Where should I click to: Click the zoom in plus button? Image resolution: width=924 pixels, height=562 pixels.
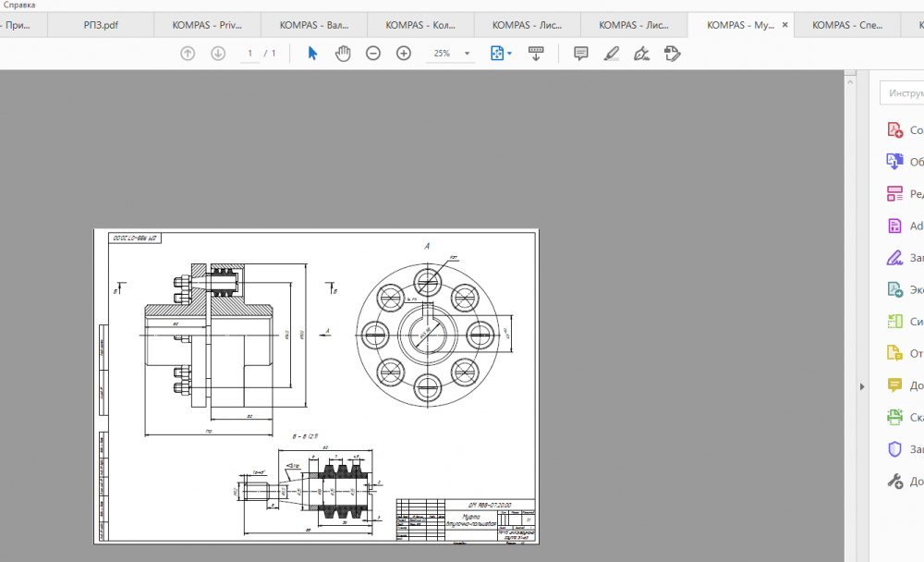point(404,54)
